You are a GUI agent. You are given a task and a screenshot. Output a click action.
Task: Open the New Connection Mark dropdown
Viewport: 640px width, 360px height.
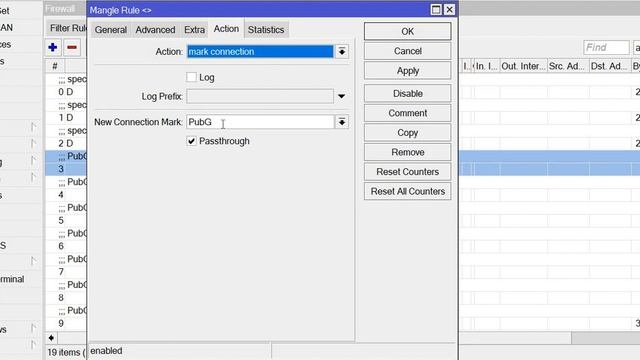tap(342, 122)
